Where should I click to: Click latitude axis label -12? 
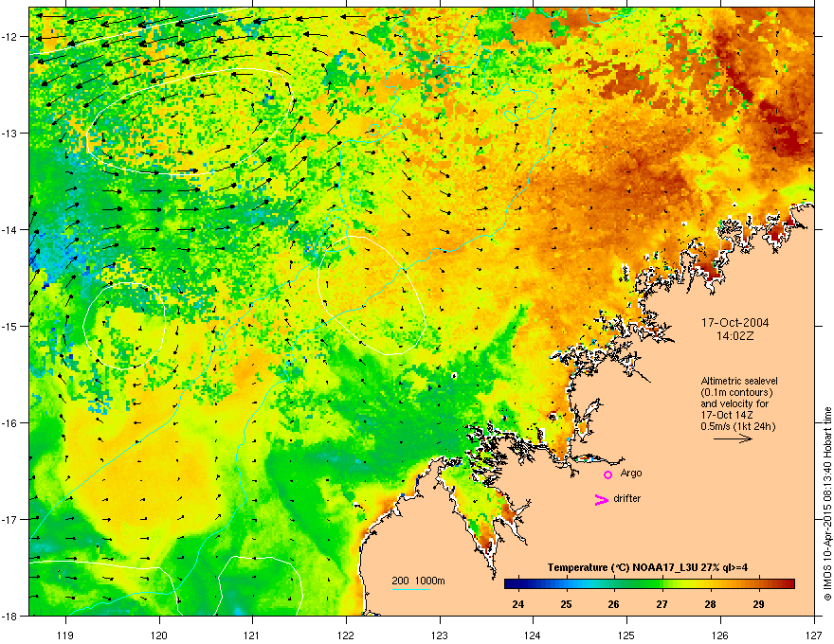pos(10,37)
